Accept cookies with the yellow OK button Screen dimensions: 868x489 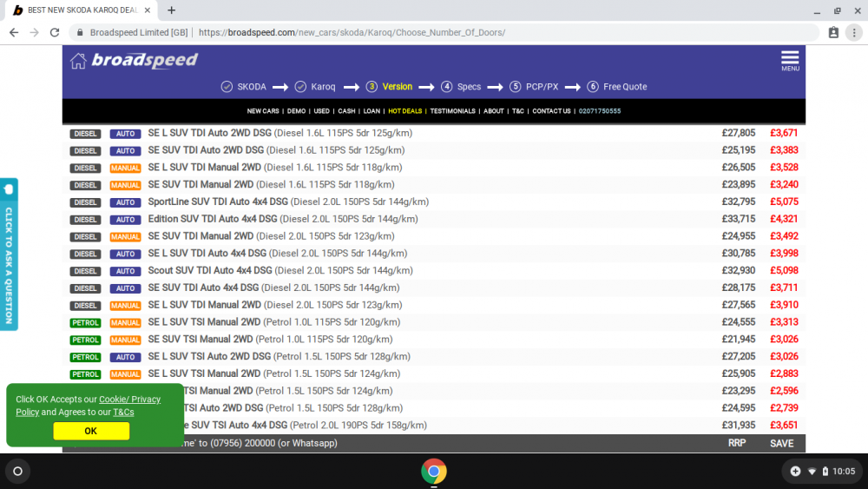pos(91,431)
